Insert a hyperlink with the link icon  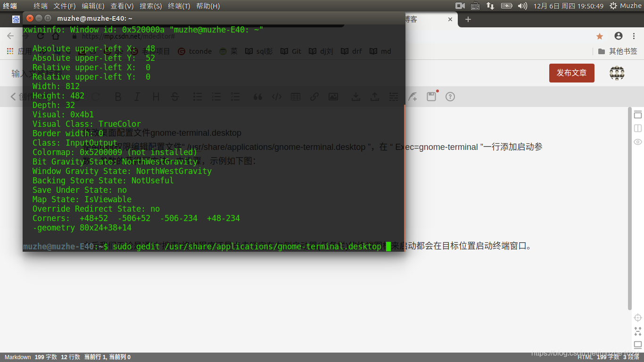pos(314,97)
